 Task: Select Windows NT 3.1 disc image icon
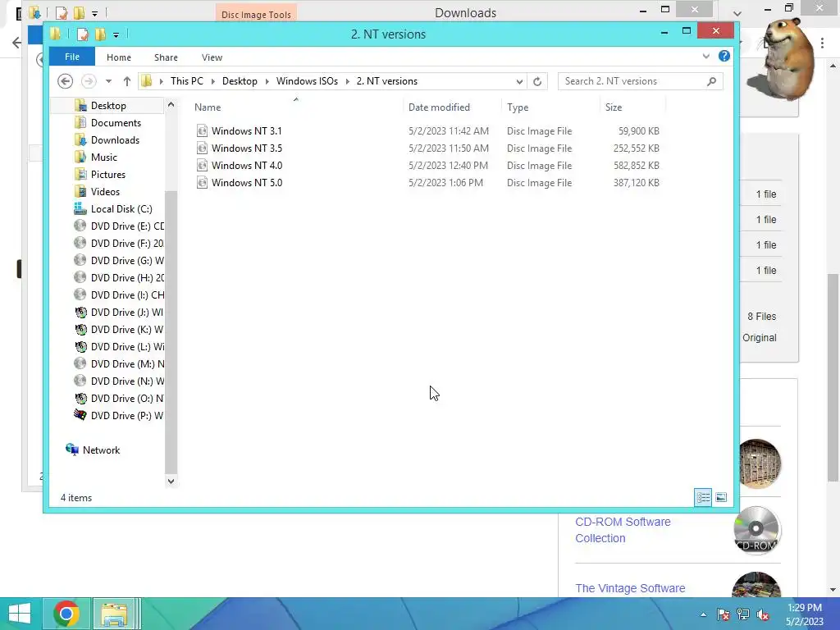click(x=202, y=130)
